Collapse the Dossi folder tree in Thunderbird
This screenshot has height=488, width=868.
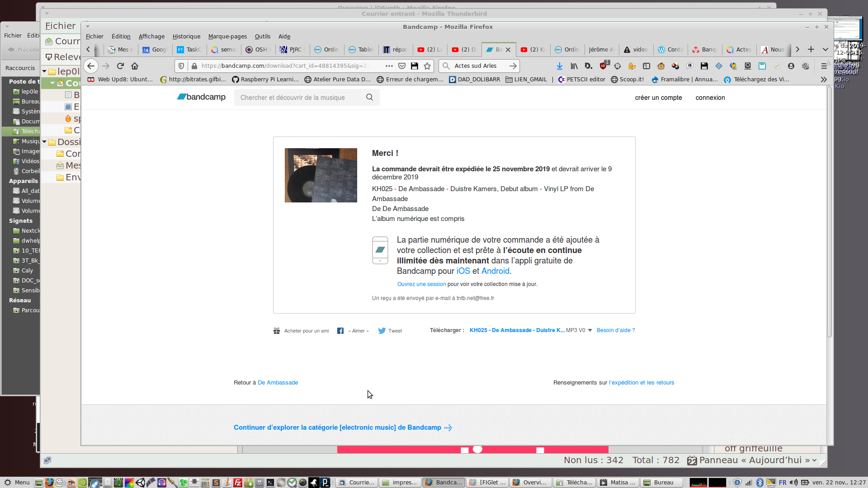point(44,142)
